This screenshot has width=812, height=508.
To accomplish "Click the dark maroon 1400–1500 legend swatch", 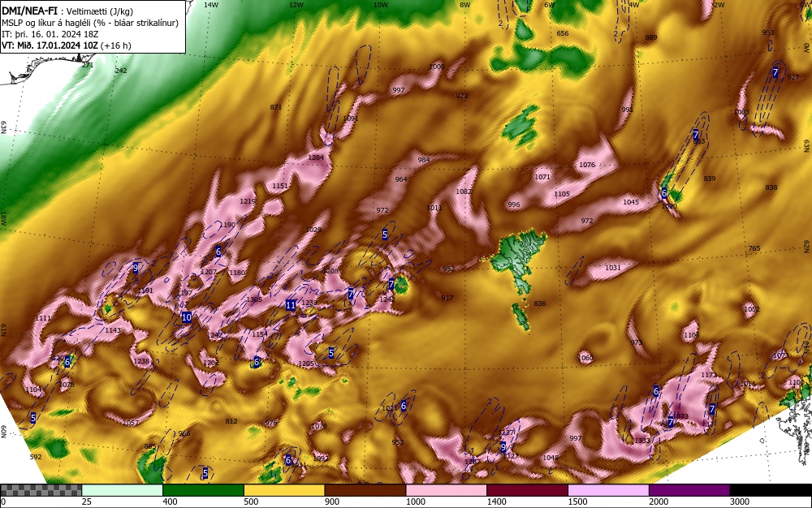I will (x=527, y=490).
